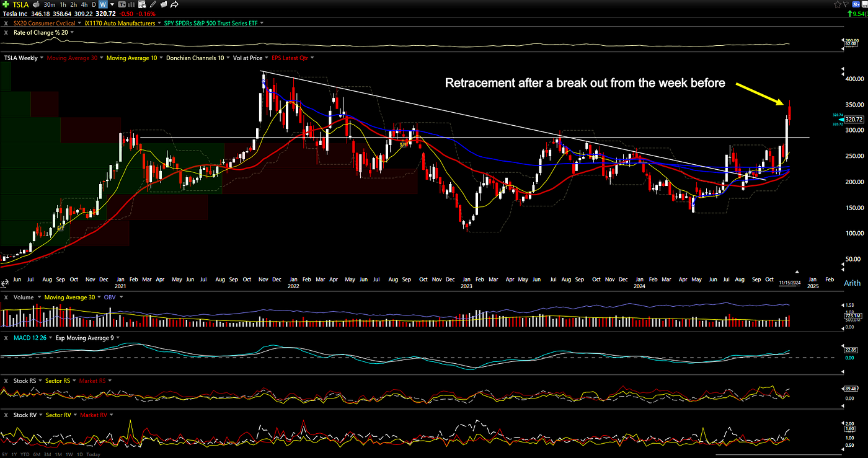Set range to 3M
Image resolution: width=868 pixels, height=458 pixels.
48,454
